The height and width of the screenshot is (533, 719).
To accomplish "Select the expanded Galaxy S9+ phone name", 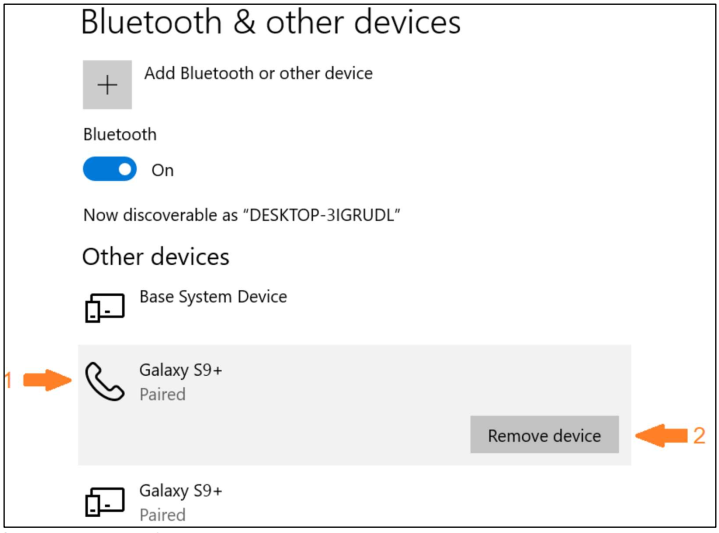I will click(x=181, y=370).
